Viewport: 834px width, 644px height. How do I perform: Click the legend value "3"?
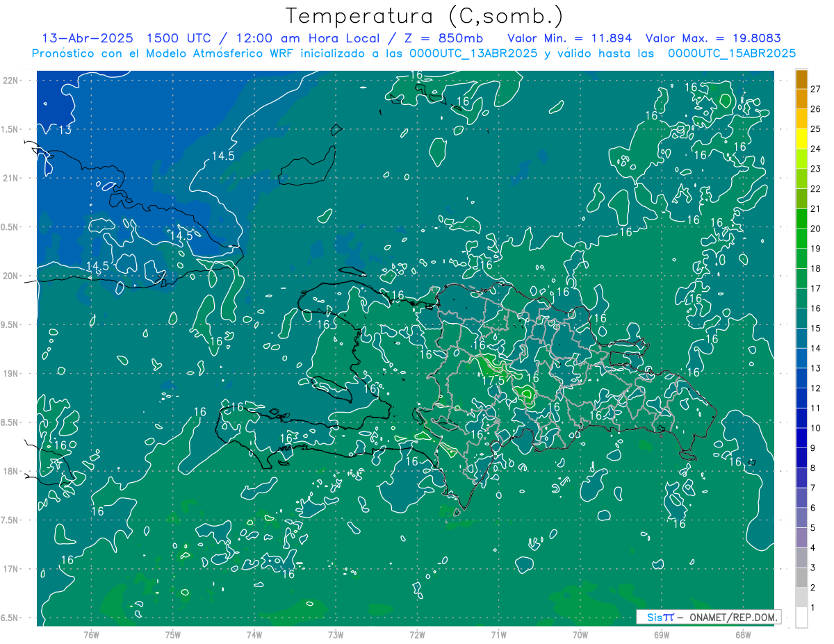pyautogui.click(x=813, y=568)
